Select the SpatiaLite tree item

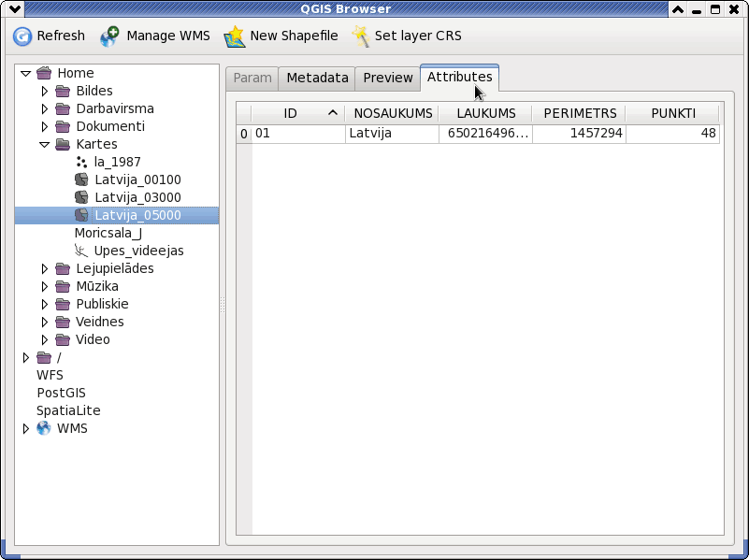pyautogui.click(x=68, y=410)
